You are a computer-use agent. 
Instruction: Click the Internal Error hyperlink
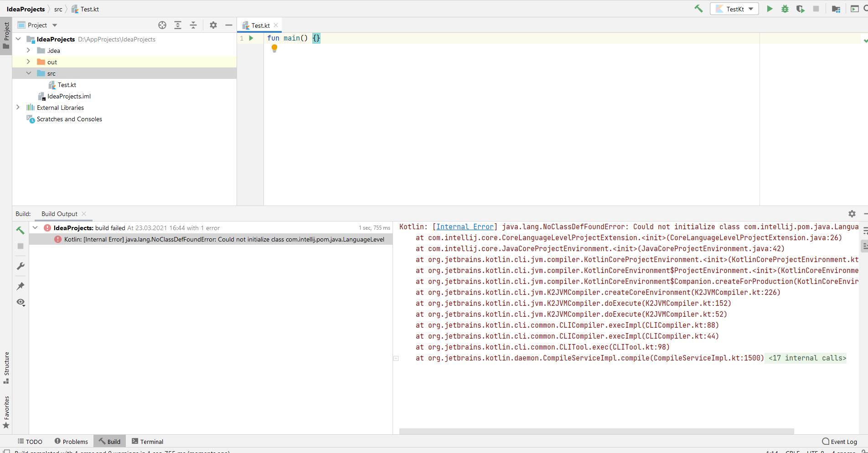(465, 227)
